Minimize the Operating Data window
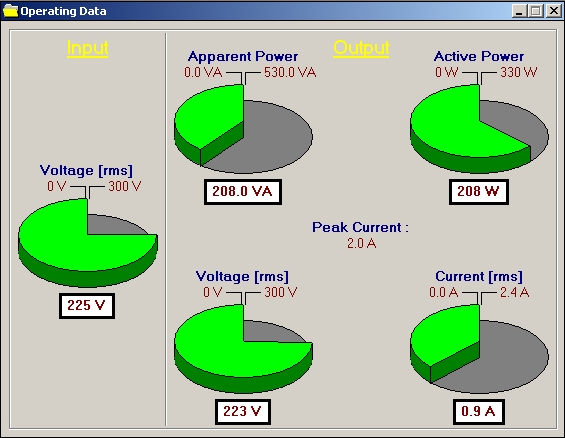Screen dimensions: 565x438 click(519, 11)
